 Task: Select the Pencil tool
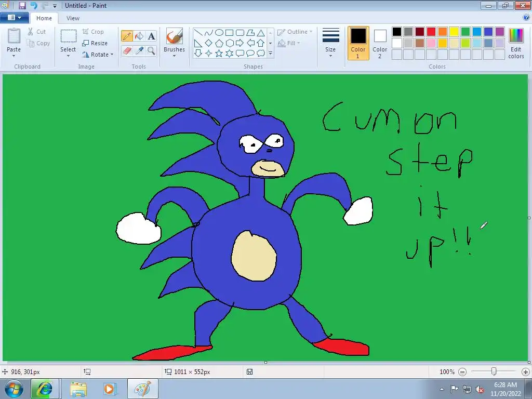click(x=127, y=36)
